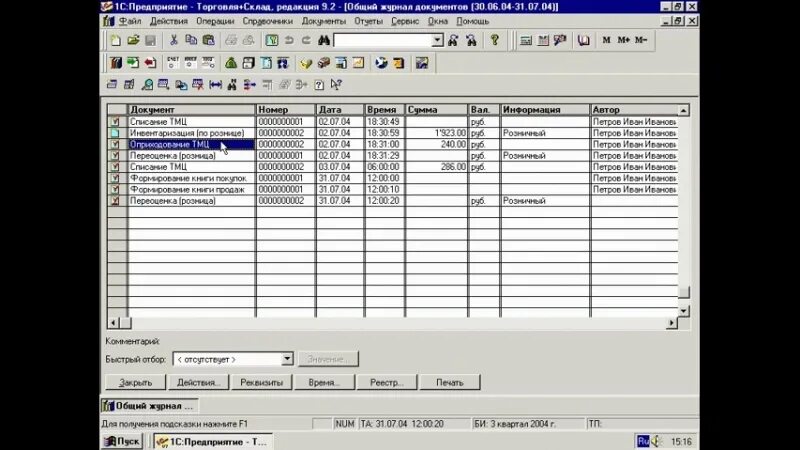Click the New document toolbar icon

click(116, 40)
